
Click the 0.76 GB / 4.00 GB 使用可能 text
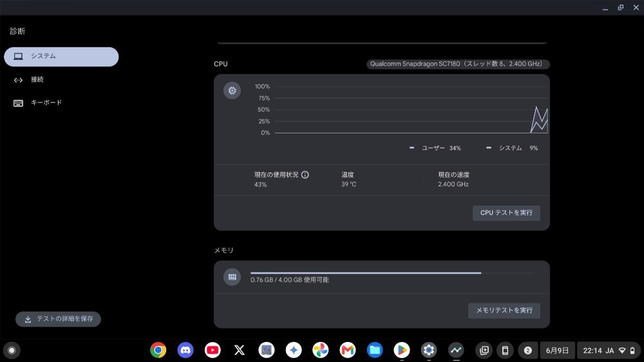[290, 280]
